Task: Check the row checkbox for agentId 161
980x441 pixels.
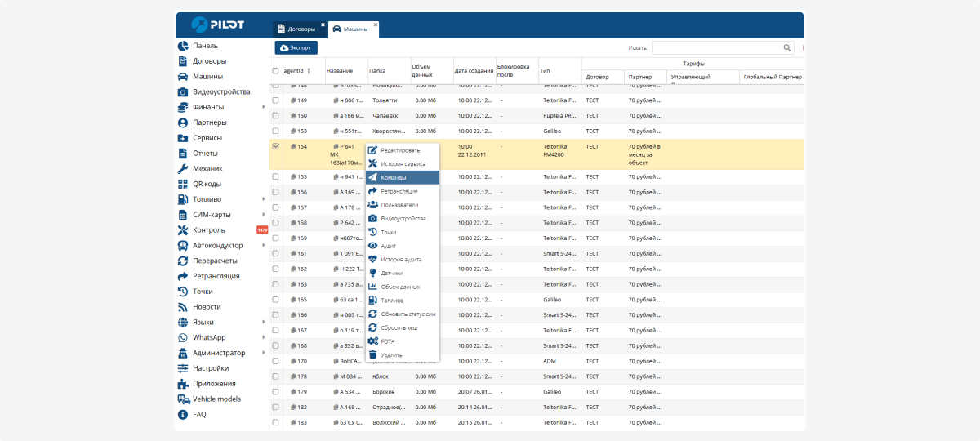Action: [x=275, y=253]
